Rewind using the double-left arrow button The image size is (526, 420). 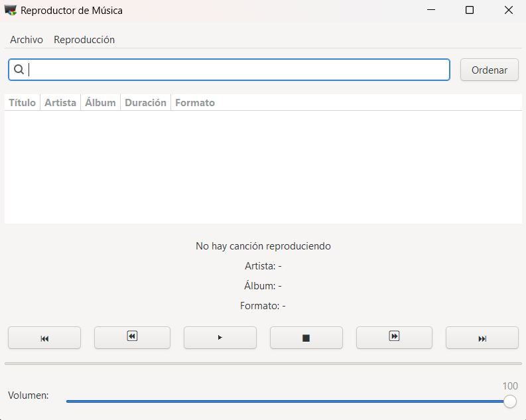click(132, 338)
